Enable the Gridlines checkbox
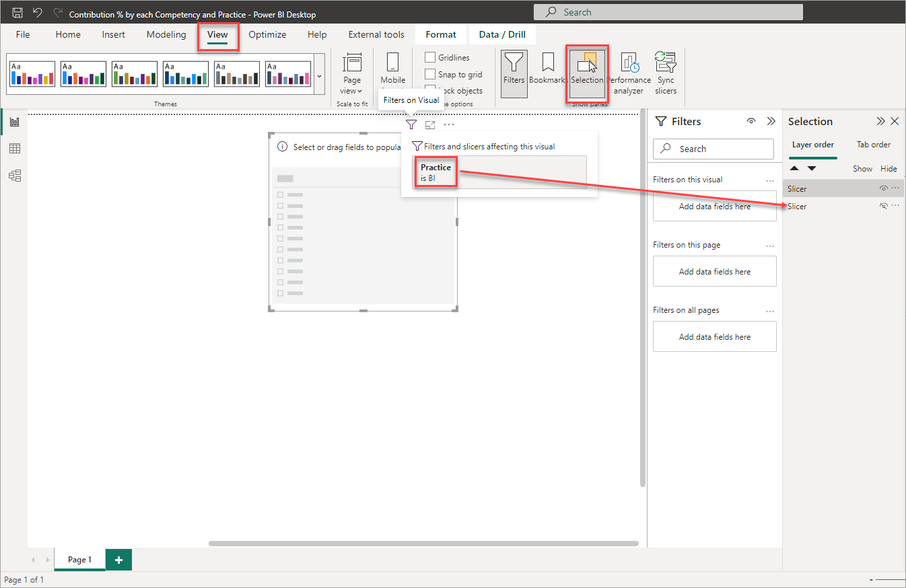 (x=430, y=57)
